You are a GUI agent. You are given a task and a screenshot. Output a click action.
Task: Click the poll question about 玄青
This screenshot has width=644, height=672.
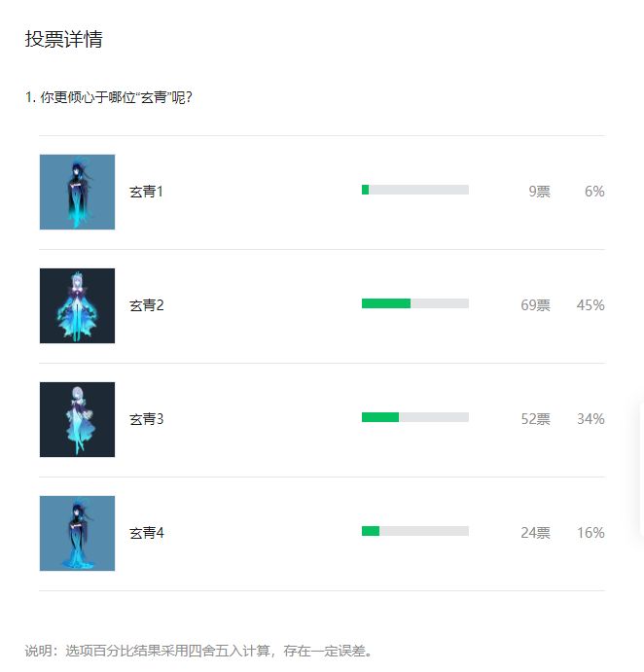(109, 97)
